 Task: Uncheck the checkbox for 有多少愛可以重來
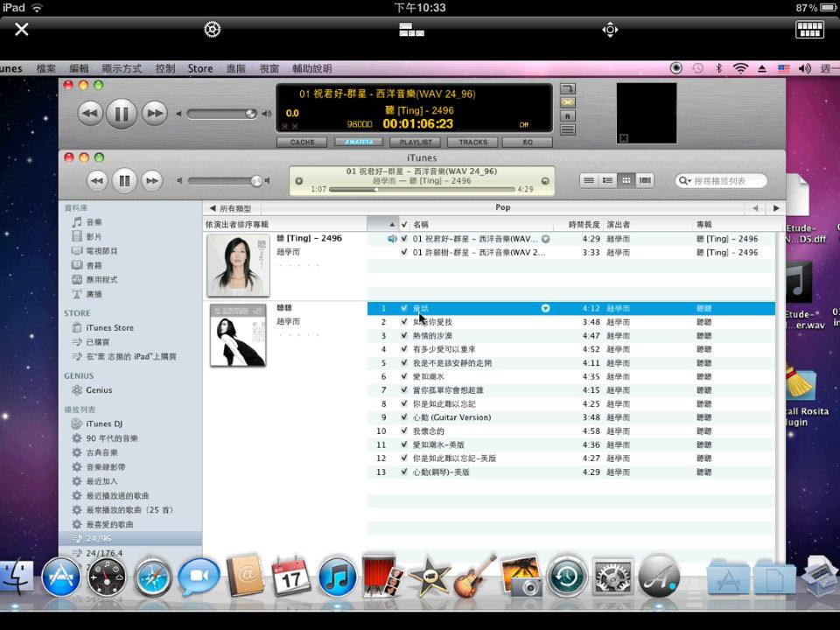pyautogui.click(x=404, y=349)
